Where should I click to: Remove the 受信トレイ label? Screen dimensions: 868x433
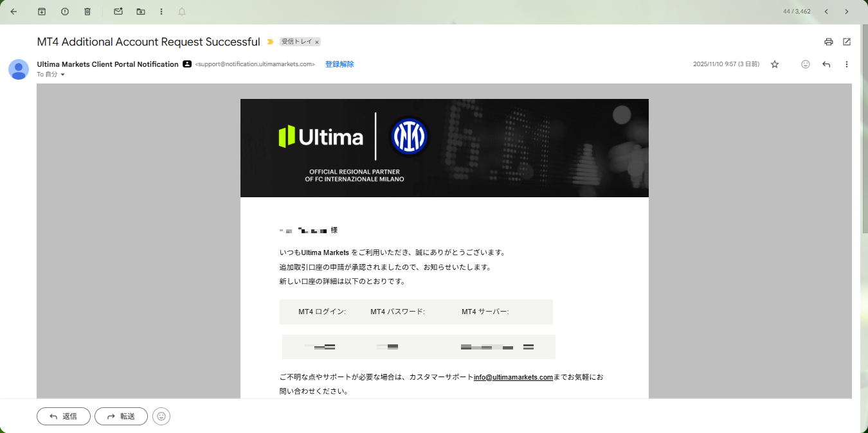[317, 42]
